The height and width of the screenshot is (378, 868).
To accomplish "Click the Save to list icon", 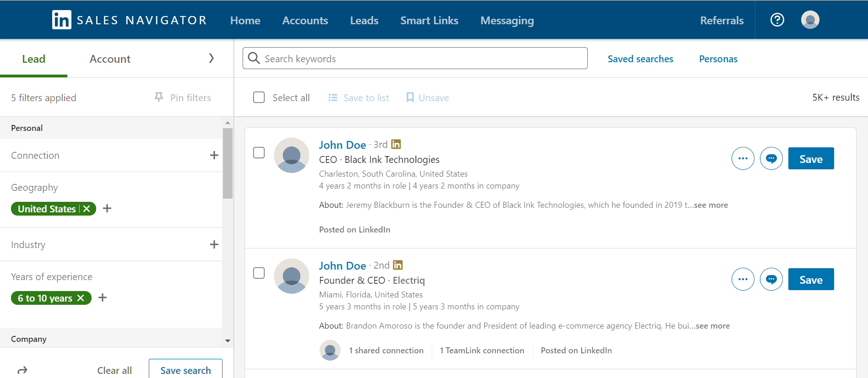I will (x=333, y=97).
